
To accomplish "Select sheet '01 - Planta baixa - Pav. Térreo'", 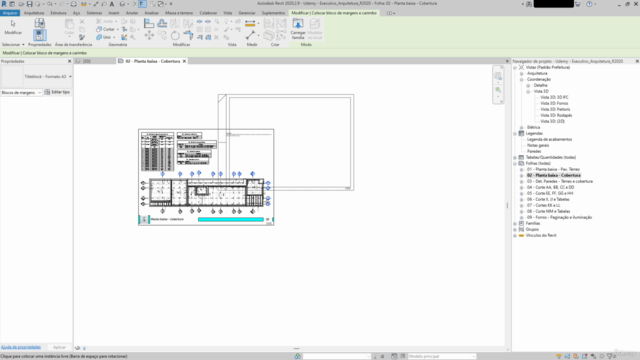I will 553,169.
